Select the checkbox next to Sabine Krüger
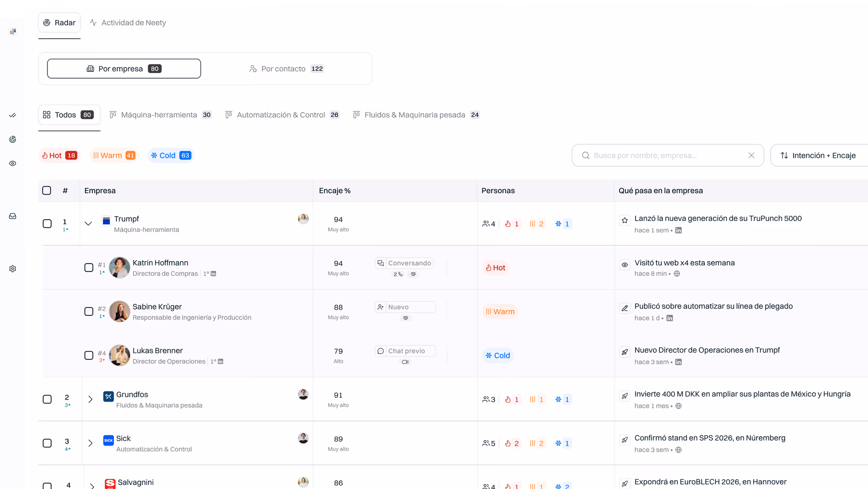 [x=89, y=311]
